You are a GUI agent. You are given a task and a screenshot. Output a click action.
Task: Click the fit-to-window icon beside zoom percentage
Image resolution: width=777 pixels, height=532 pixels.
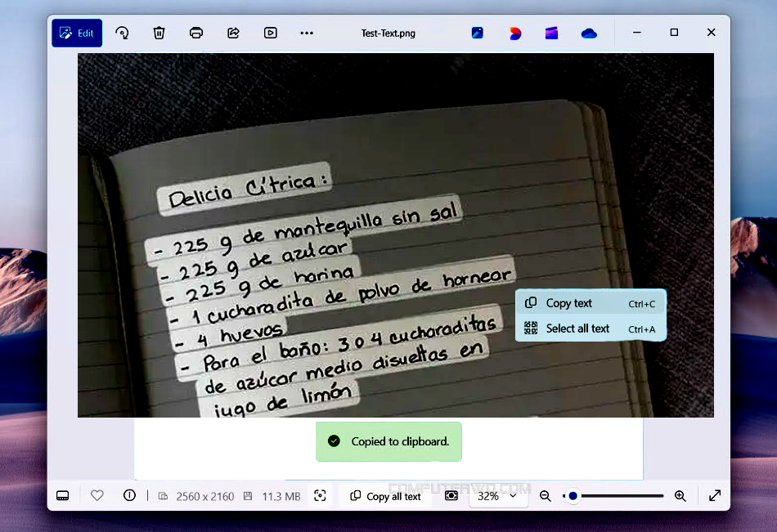(451, 496)
